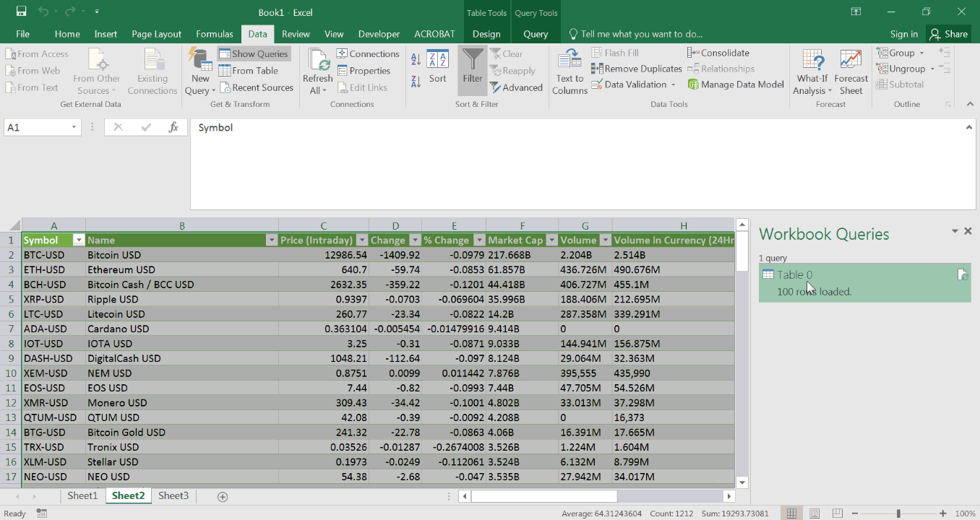Click Sort A to Z icon
The height and width of the screenshot is (520, 980).
click(x=416, y=59)
